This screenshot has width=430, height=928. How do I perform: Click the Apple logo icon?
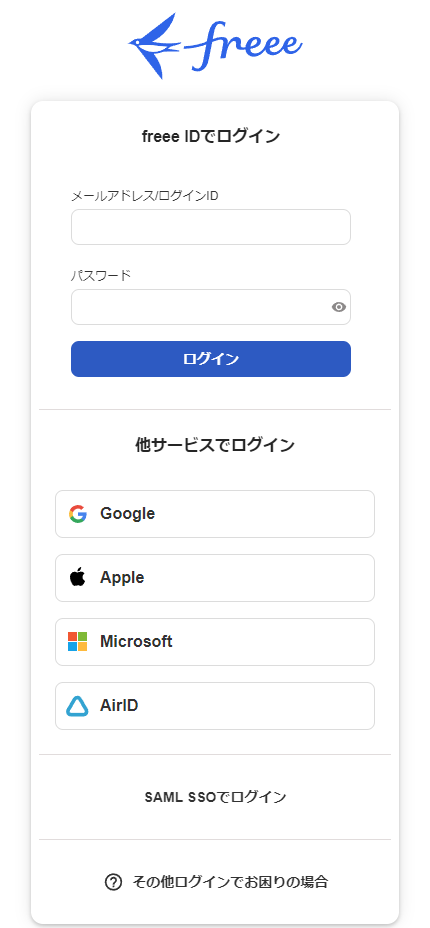coord(77,577)
